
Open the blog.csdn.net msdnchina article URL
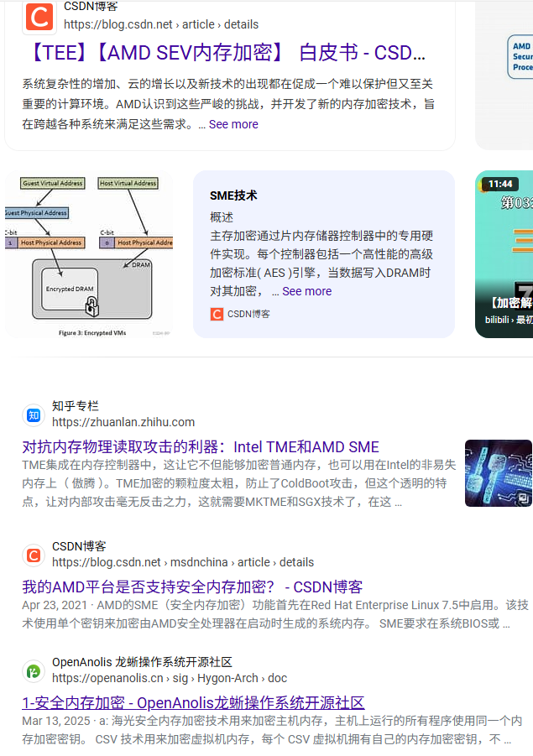point(183,563)
